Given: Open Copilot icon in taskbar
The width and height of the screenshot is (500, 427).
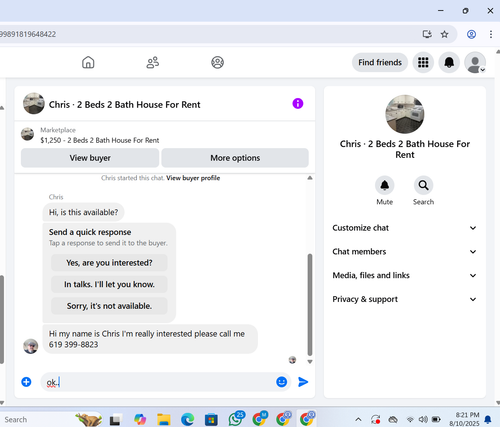Looking at the screenshot, I should [x=140, y=420].
